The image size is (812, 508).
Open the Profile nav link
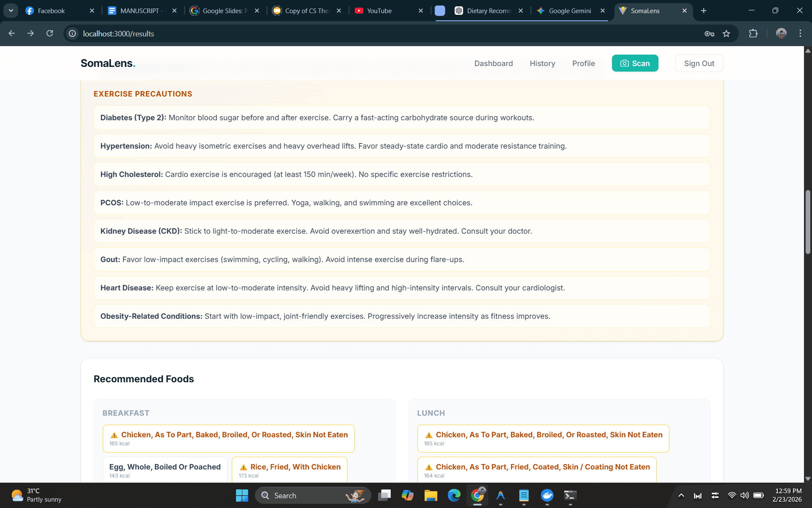pos(583,63)
